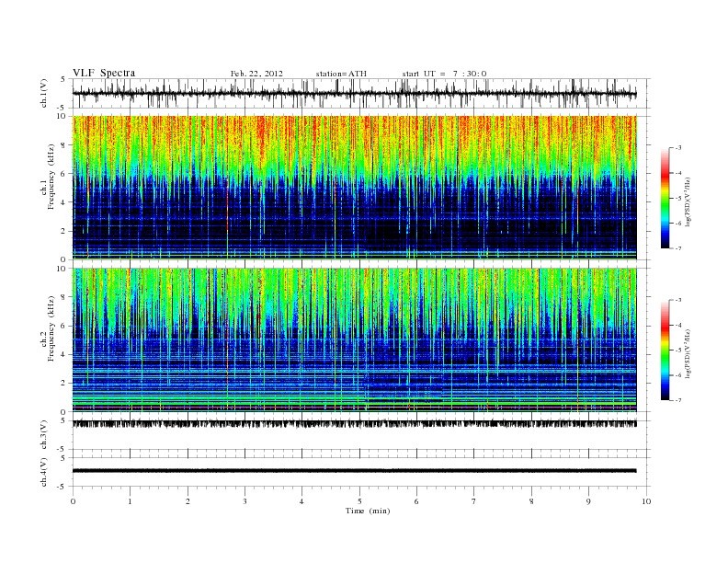Click the time axis tick label '10'
The width and height of the screenshot is (728, 563).
646,501
